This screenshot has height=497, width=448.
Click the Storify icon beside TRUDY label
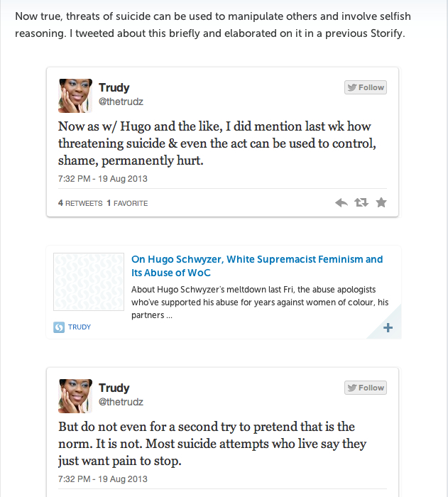pos(60,327)
